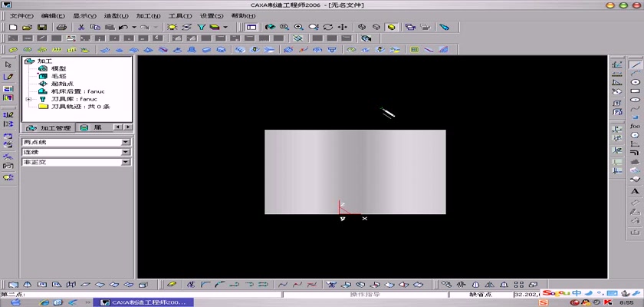Viewport: 644px width, 307px height.
Task: Click the Sogou 中 input mode toggle
Action: (x=577, y=293)
